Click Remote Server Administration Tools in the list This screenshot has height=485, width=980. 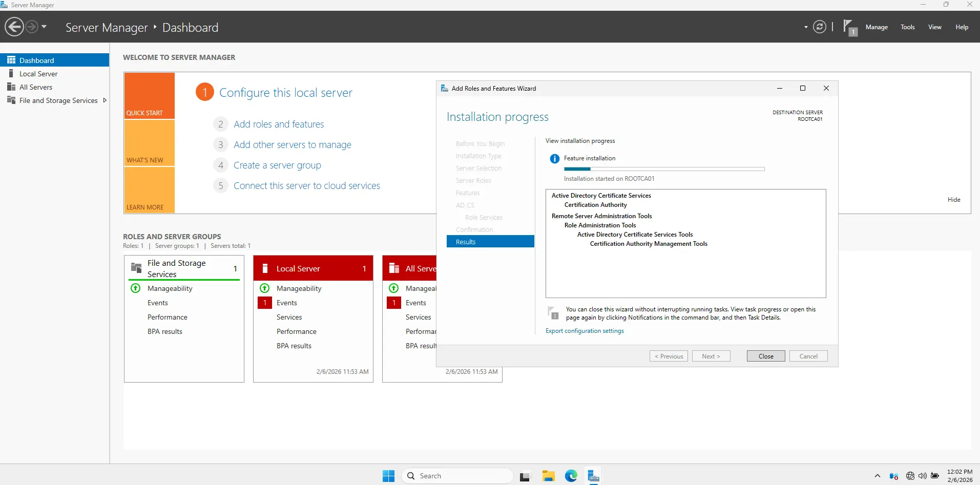click(601, 216)
